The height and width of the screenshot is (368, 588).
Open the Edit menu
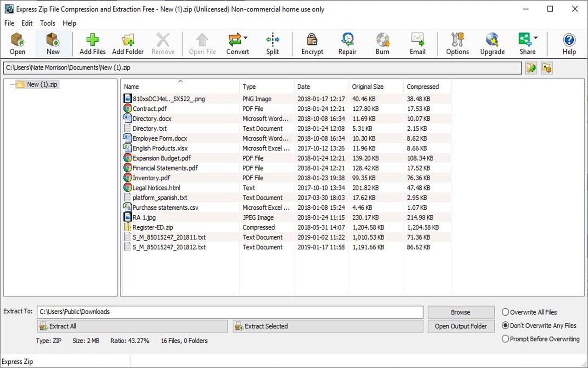tap(27, 23)
